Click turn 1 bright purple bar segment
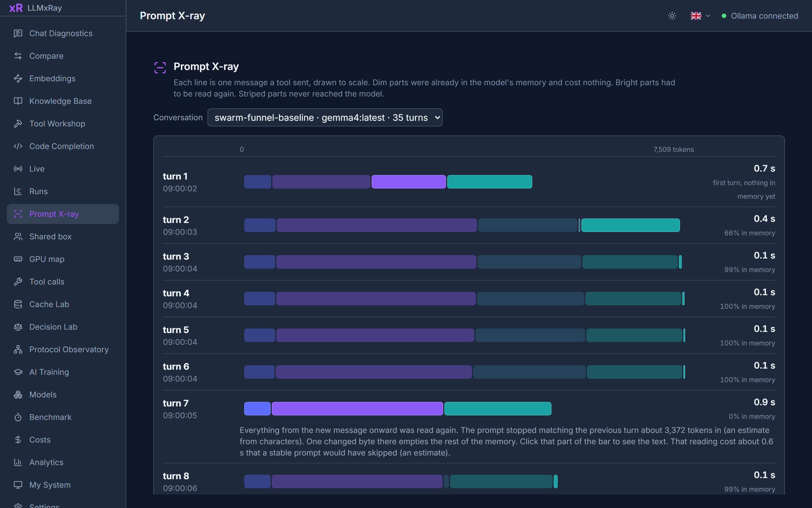This screenshot has width=812, height=508. click(408, 181)
